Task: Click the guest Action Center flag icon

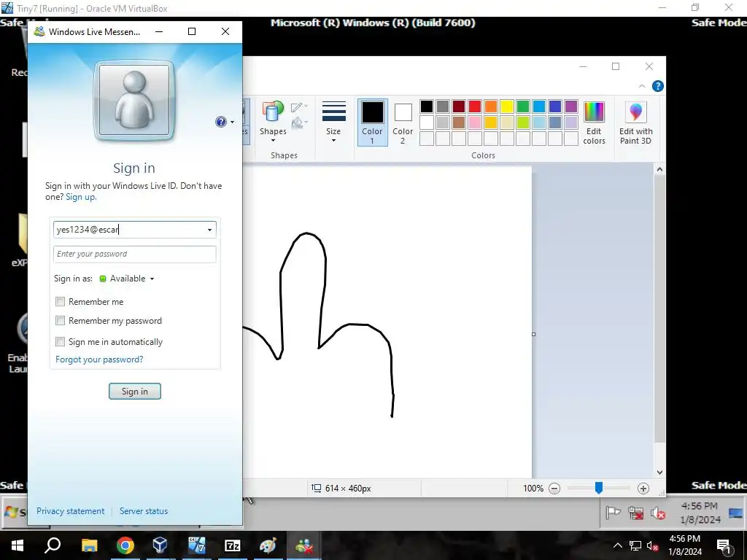Action: 613,513
